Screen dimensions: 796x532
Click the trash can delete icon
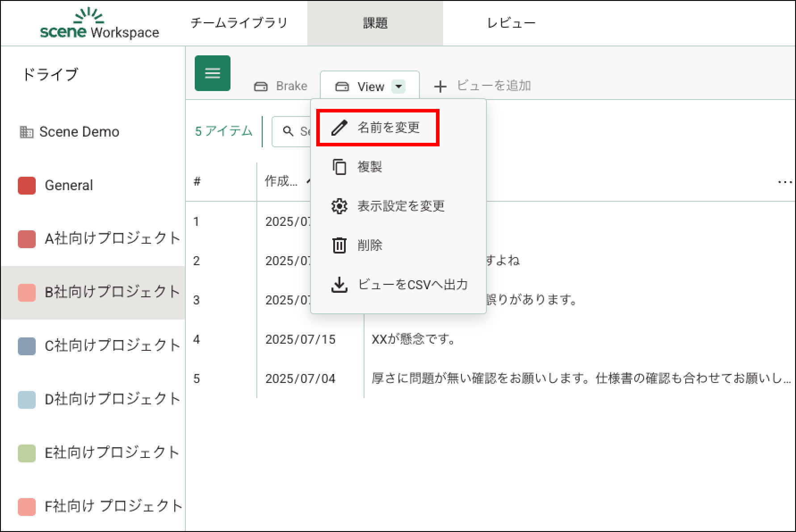click(339, 245)
